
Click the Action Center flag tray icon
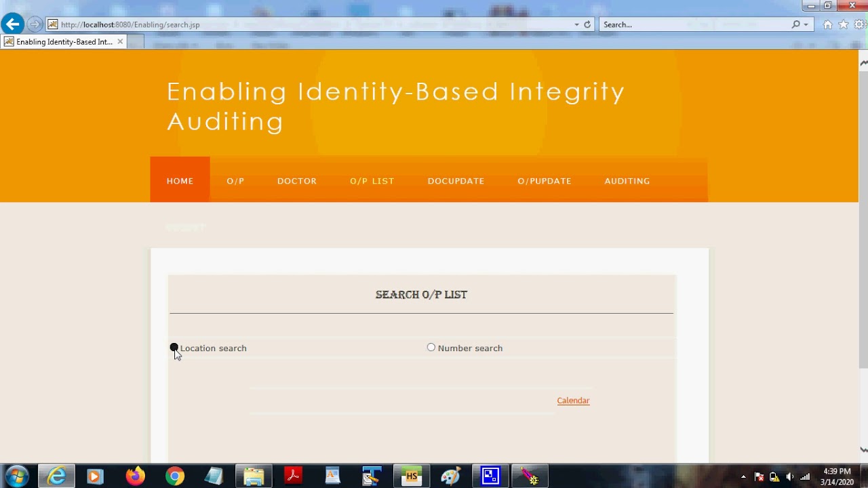(759, 476)
